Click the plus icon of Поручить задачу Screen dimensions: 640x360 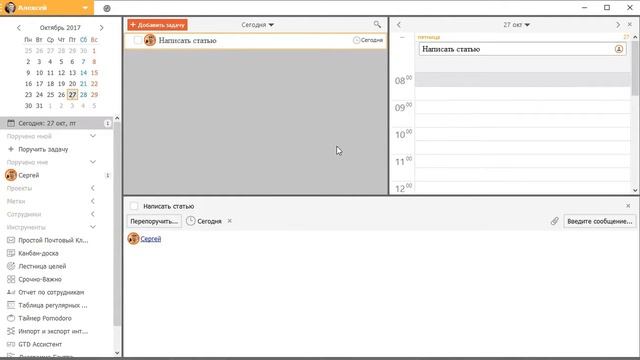[11, 149]
